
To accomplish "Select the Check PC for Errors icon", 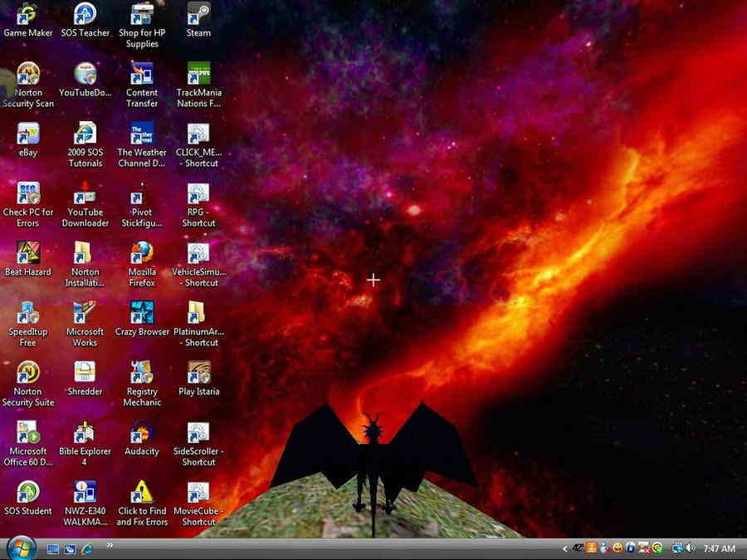I will click(x=27, y=205).
